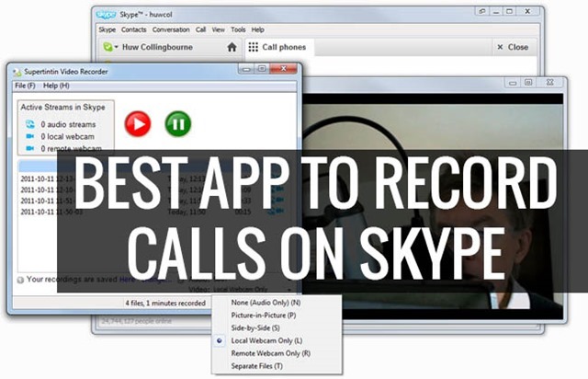Open the Skype menu in Skype window
This screenshot has width=588, height=379.
[107, 29]
